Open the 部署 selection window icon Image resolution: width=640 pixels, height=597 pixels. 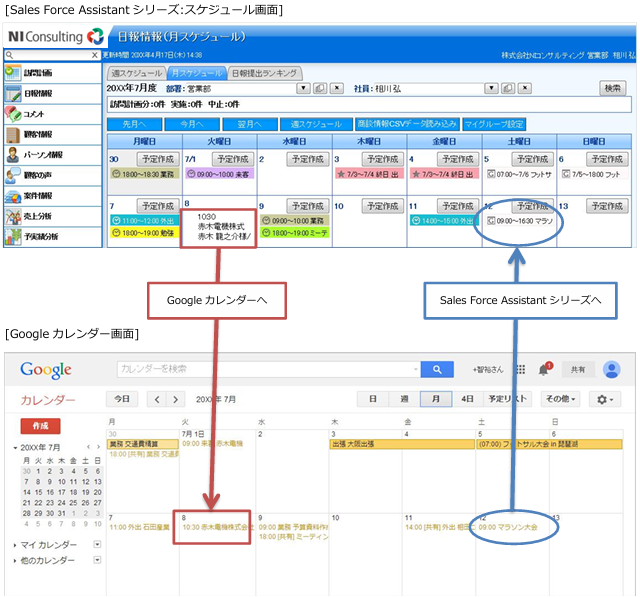320,88
